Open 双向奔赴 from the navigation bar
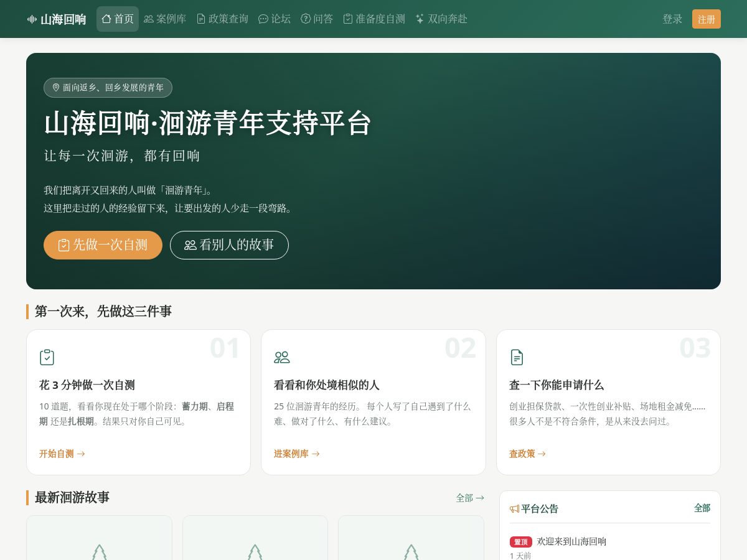The width and height of the screenshot is (747, 560). tap(441, 19)
